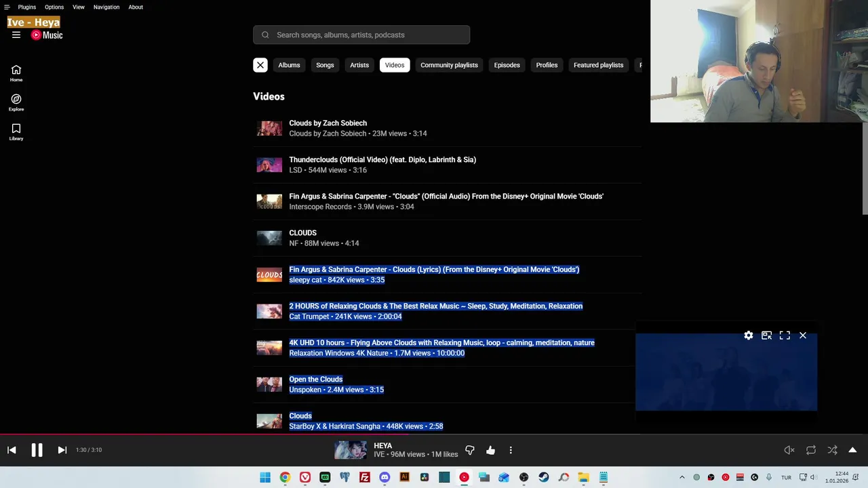Toggle repeat mode
This screenshot has height=488, width=868.
[811, 450]
